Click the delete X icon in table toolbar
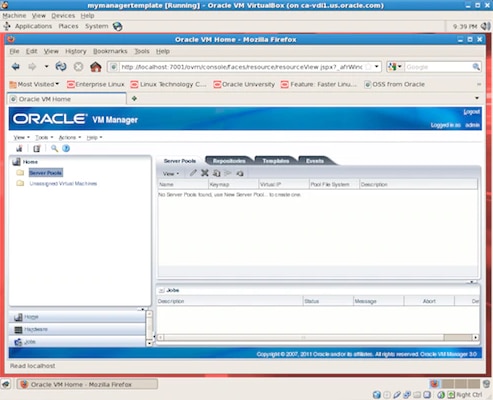This screenshot has height=400, width=493. pos(205,173)
